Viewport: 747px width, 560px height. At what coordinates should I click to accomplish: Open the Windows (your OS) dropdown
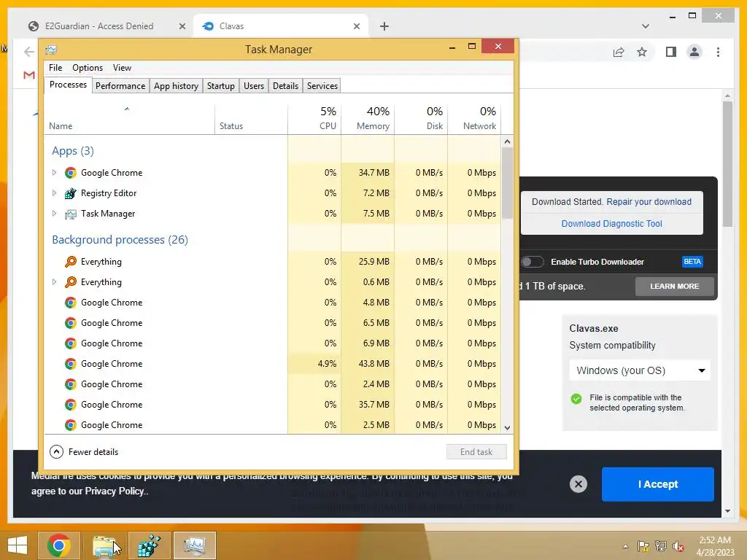(640, 370)
